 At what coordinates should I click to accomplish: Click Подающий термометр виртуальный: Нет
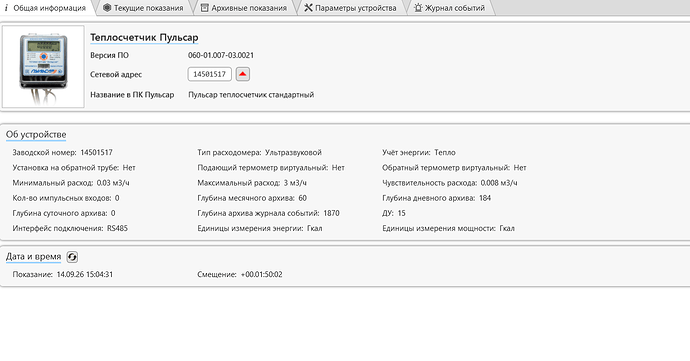(x=271, y=168)
